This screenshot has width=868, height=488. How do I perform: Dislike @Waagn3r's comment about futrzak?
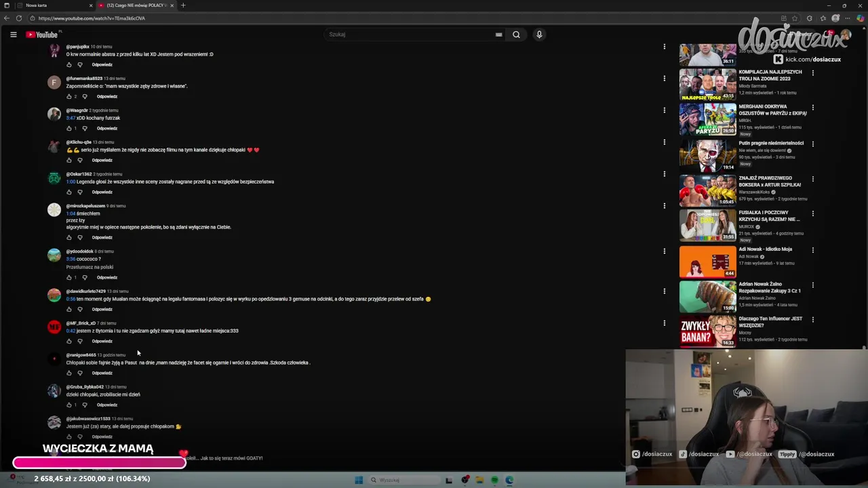pyautogui.click(x=84, y=129)
